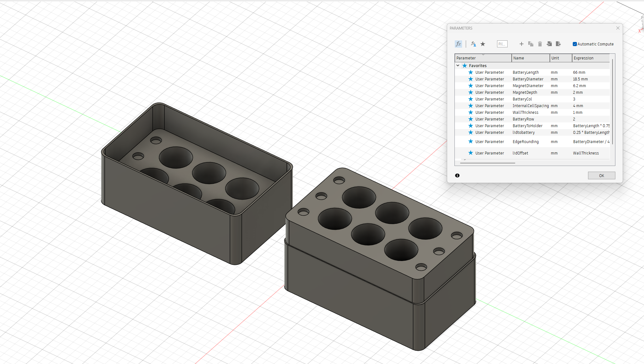
Task: Toggle favorite star for EdgeRounding
Action: click(471, 141)
